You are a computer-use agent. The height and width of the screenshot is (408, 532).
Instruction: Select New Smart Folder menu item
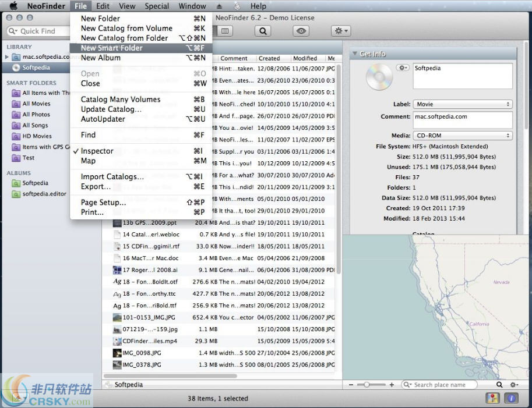point(141,48)
